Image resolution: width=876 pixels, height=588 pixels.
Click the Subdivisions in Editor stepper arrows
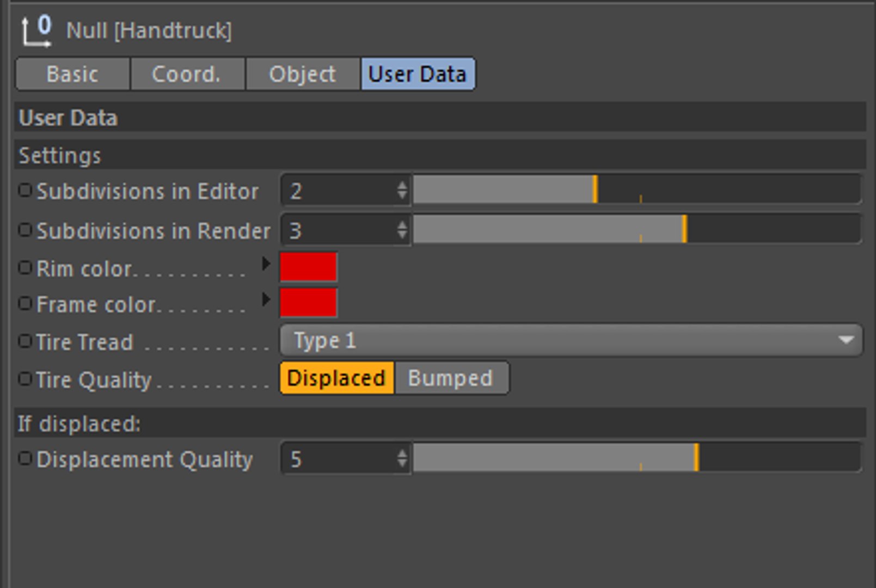click(402, 191)
